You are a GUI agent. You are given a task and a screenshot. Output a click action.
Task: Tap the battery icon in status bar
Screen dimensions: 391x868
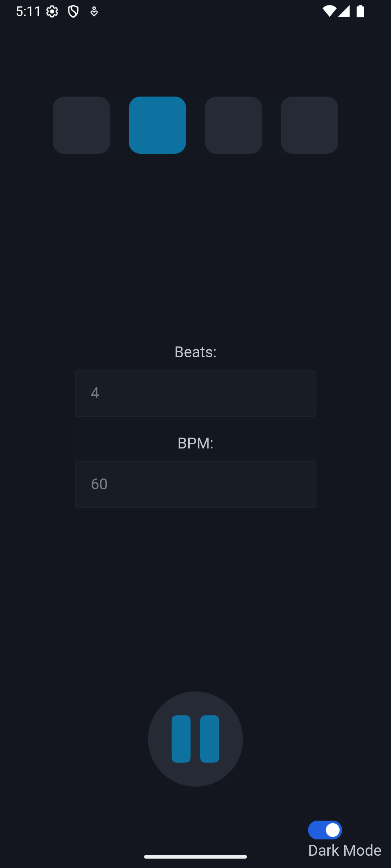click(360, 11)
